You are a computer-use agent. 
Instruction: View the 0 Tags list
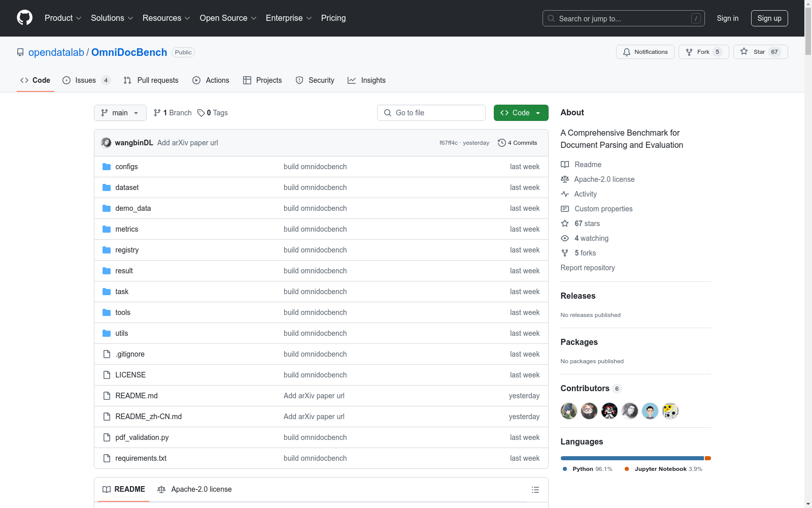point(213,113)
